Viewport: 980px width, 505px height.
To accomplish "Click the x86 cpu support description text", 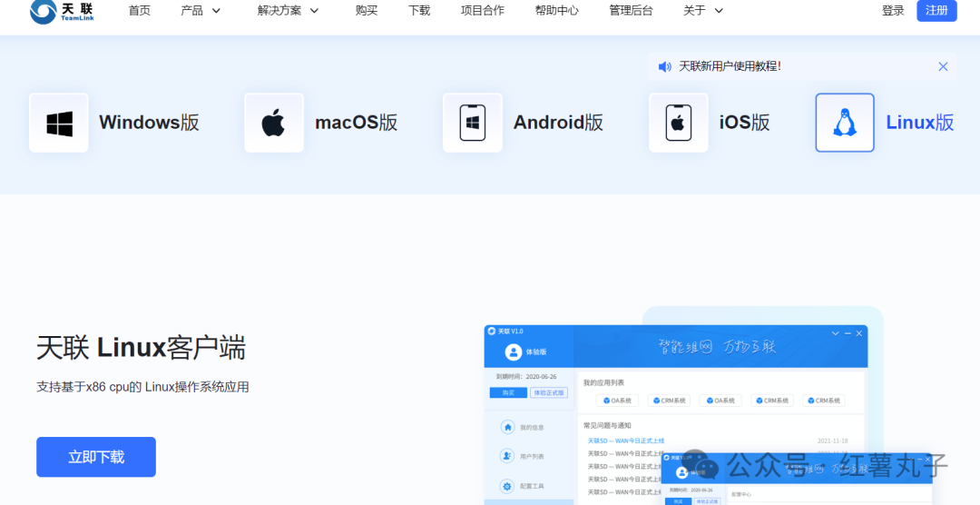I will point(142,387).
